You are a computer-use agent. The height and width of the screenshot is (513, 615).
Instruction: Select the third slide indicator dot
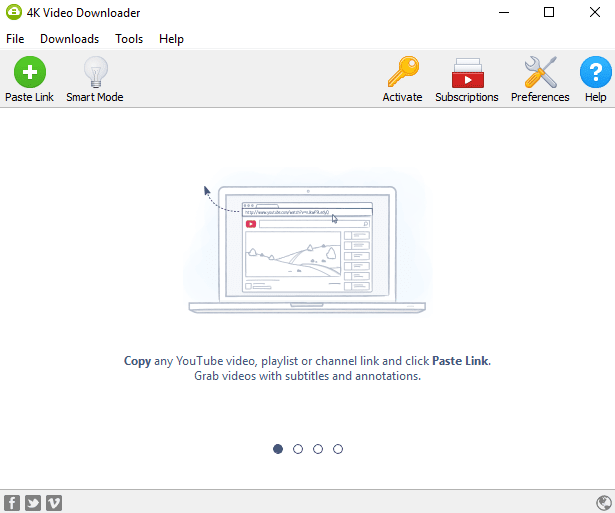pyautogui.click(x=318, y=449)
